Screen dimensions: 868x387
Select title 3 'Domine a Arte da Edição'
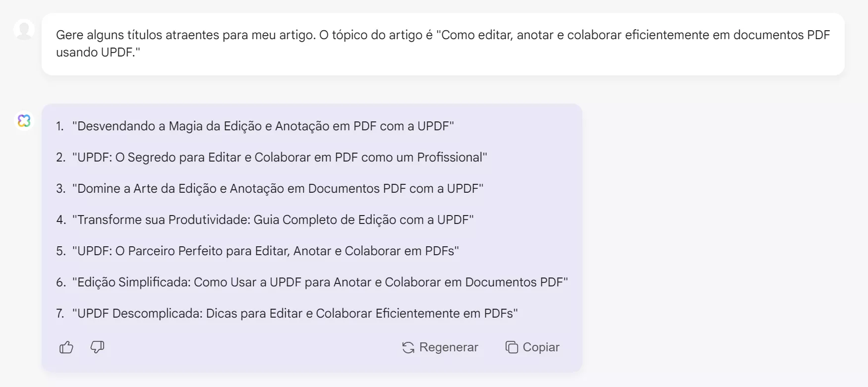click(x=278, y=188)
